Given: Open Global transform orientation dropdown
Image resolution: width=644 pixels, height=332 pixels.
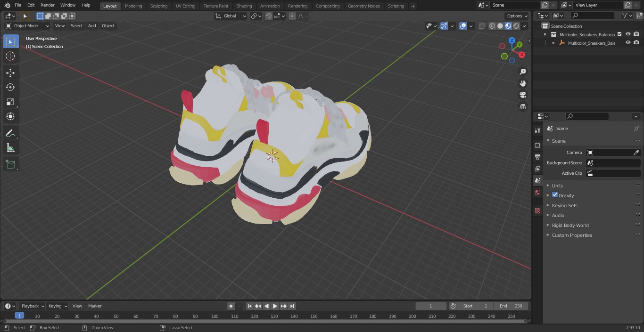Looking at the screenshot, I should [231, 16].
